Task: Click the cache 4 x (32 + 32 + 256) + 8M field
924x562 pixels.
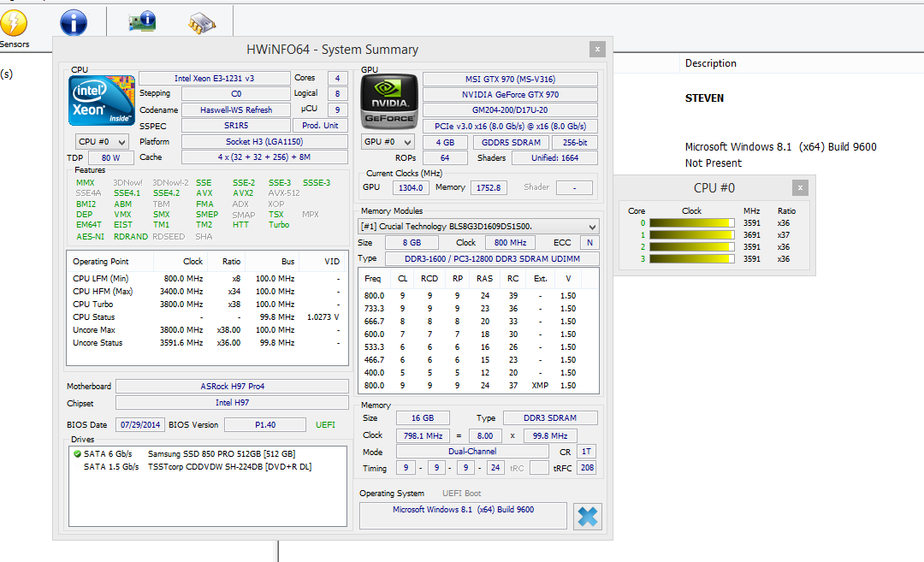Action: click(x=264, y=157)
